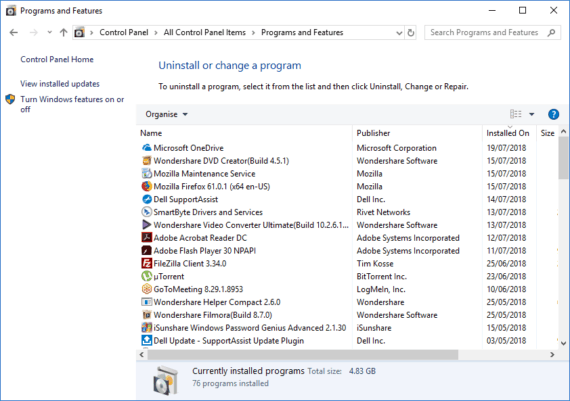Click the Mozilla Firefox icon
This screenshot has height=401, width=570.
146,186
